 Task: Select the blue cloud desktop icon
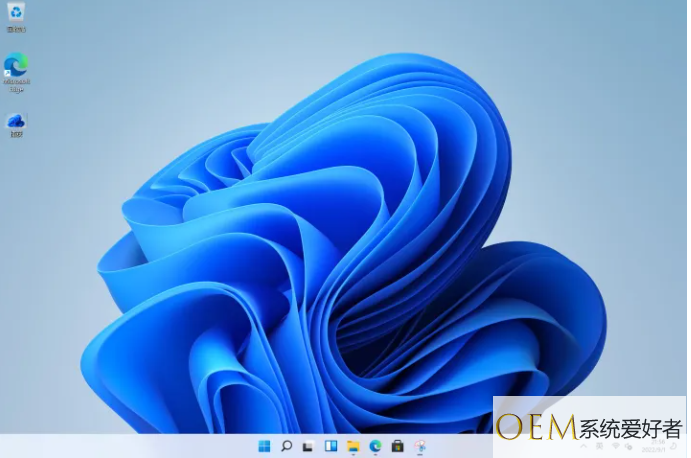16,126
